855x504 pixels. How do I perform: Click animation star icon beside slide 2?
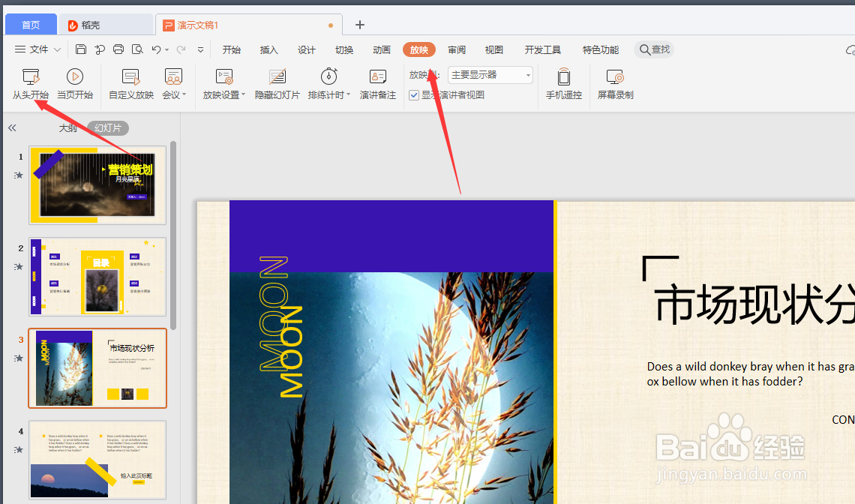19,267
